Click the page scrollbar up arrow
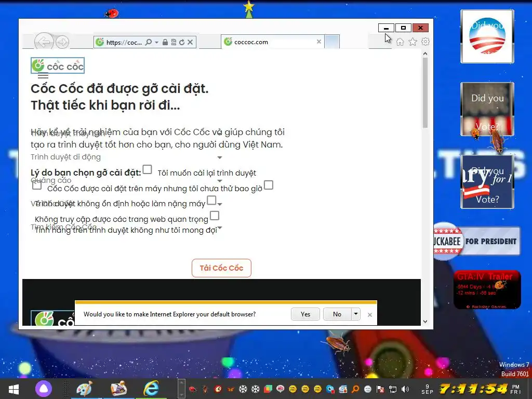The image size is (532, 399). [x=425, y=54]
